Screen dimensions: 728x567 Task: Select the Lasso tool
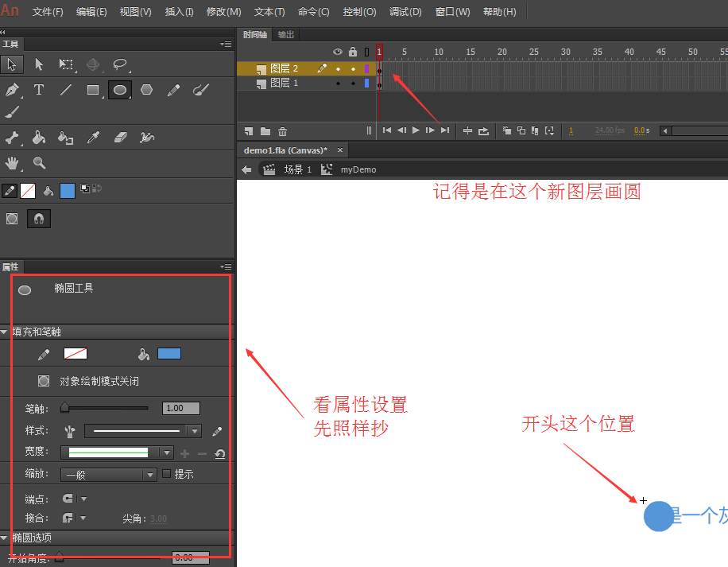pos(120,64)
